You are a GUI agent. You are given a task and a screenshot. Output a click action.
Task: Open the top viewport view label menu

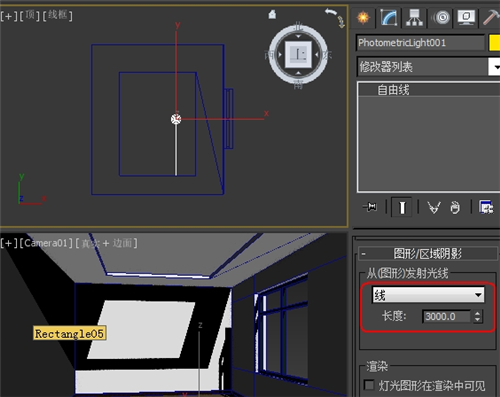pyautogui.click(x=30, y=15)
